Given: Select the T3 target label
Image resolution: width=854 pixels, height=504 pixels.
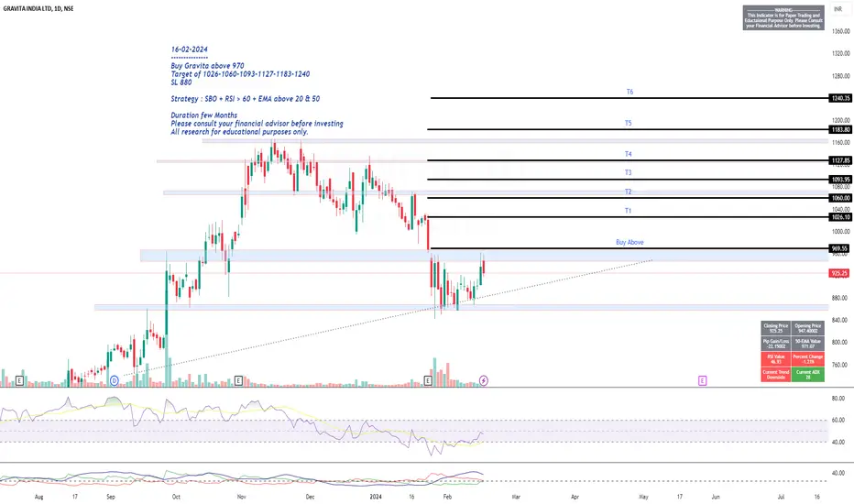Looking at the screenshot, I should (x=629, y=172).
